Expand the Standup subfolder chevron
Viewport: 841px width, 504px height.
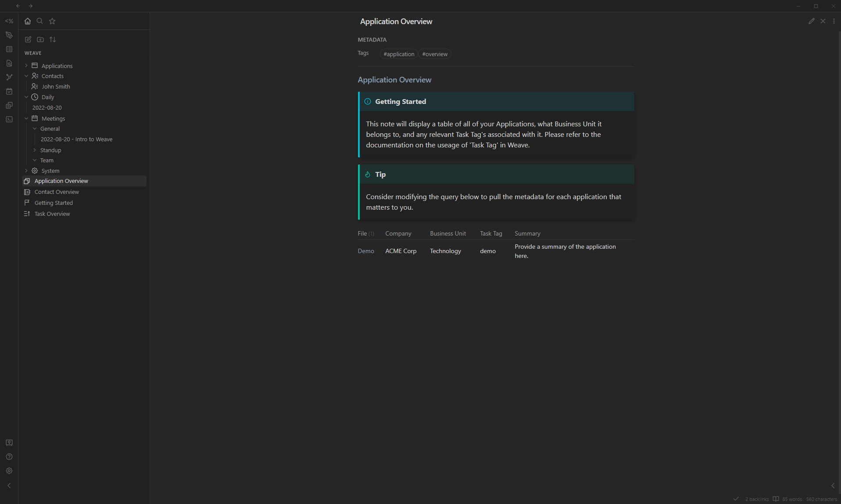(35, 150)
